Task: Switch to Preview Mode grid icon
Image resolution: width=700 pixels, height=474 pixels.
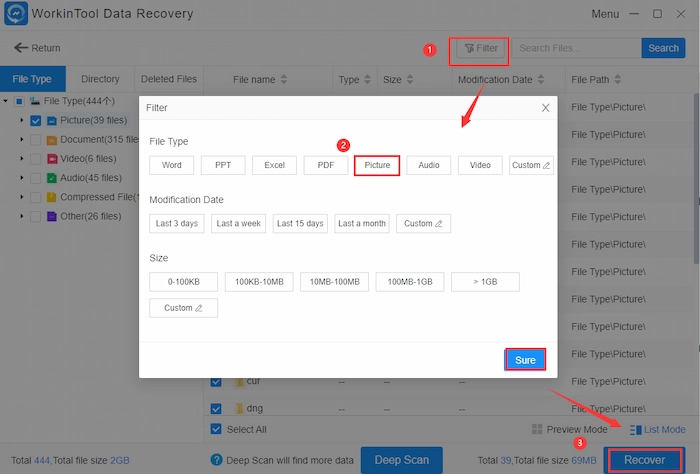Action: pos(537,429)
